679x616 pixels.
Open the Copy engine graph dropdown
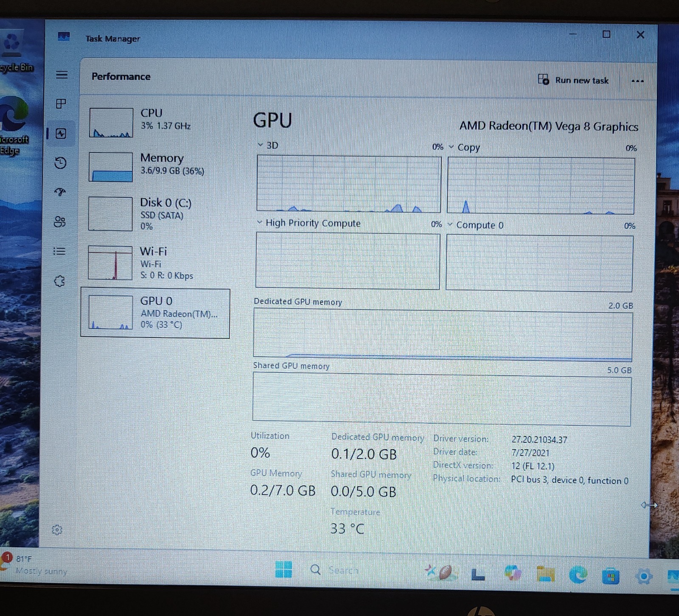point(451,147)
